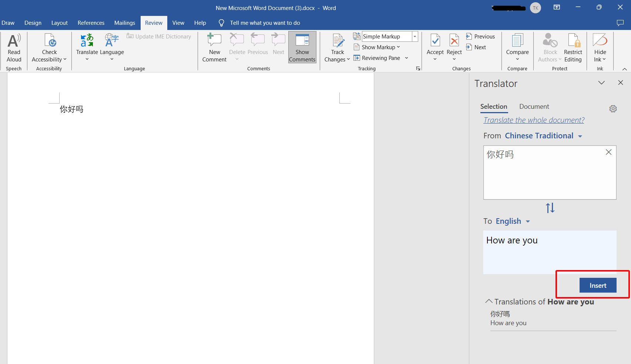Open the References tab

coord(91,23)
